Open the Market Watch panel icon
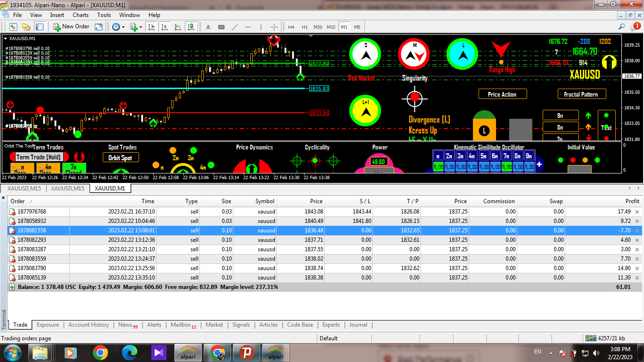This screenshot has height=362, width=644. (x=13, y=27)
